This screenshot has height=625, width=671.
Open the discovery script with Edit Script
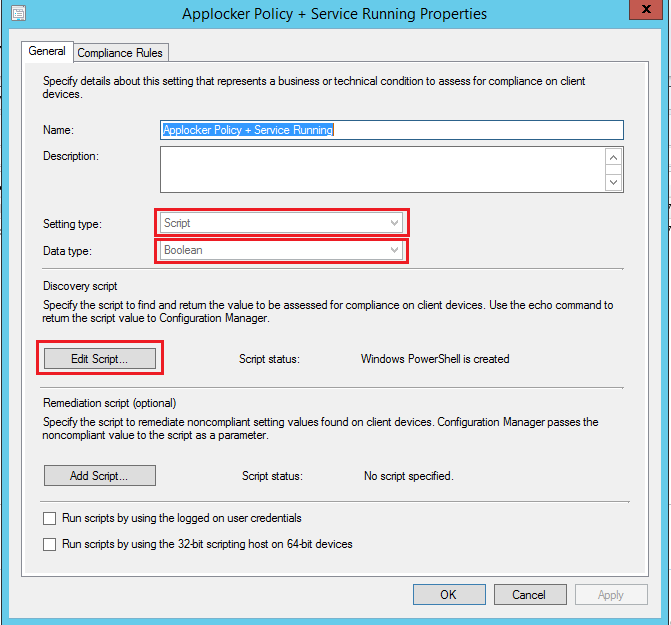tap(100, 359)
